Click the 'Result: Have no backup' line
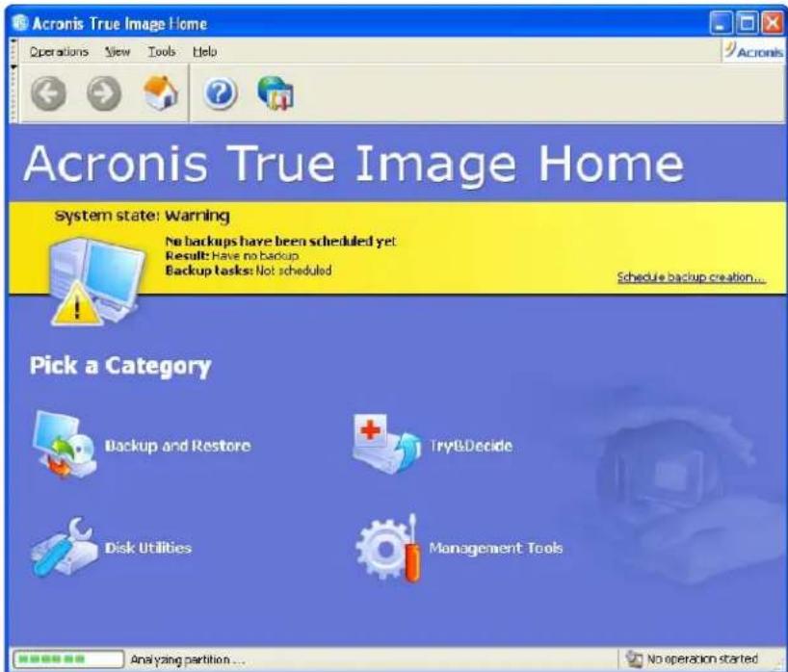788x672 pixels. 232,256
